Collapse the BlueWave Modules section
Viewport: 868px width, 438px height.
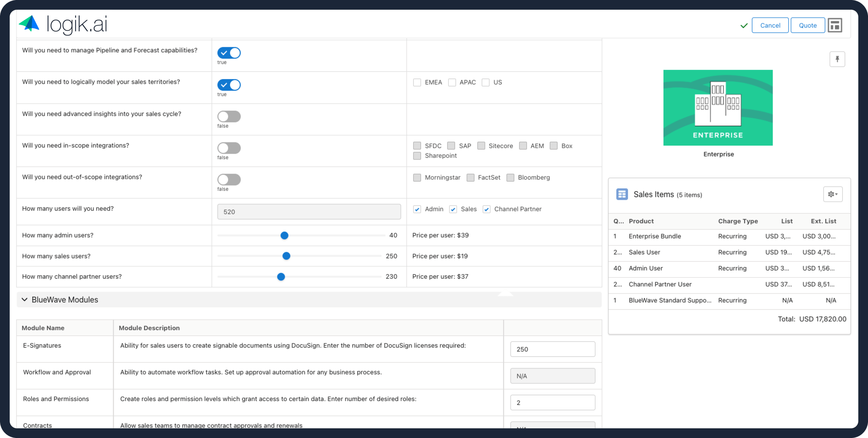click(25, 300)
